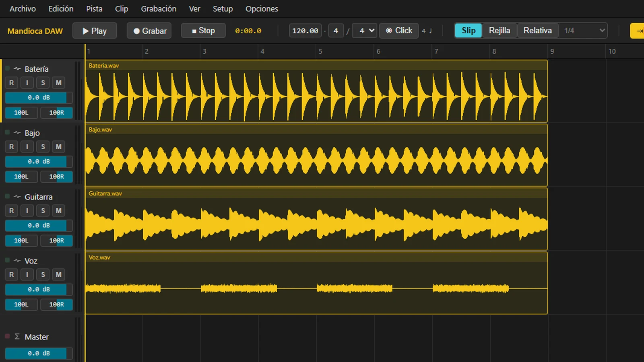Screen dimensions: 644x362
Task: Open the Pista menu
Action: [94, 8]
